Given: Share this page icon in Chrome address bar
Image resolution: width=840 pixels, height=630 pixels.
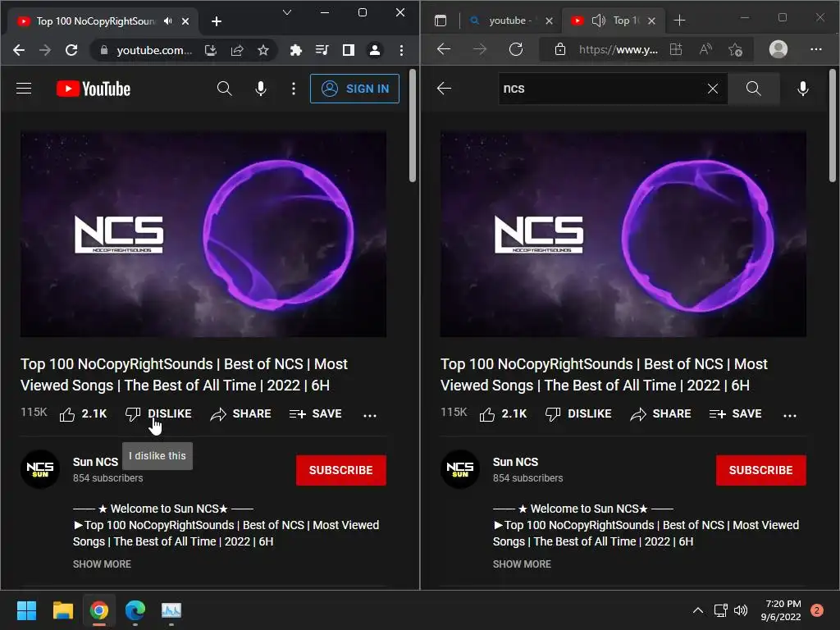Looking at the screenshot, I should (237, 50).
